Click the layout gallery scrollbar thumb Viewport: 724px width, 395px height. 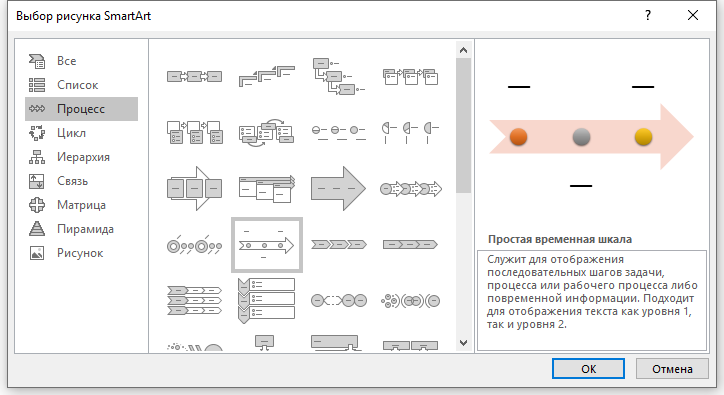(x=464, y=126)
